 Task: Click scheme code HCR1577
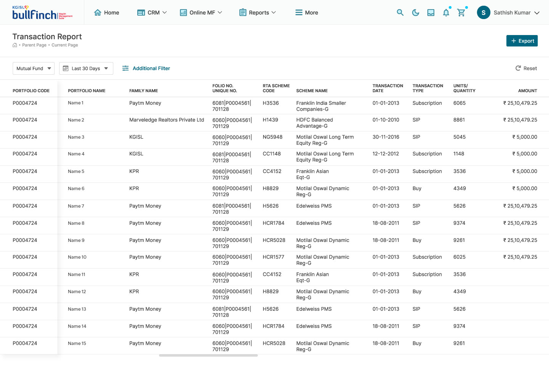click(x=273, y=257)
